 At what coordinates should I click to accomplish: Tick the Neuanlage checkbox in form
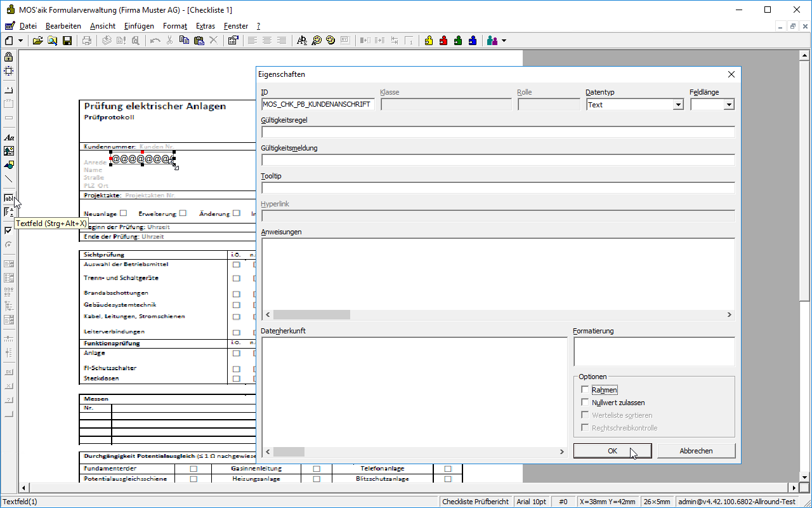(124, 213)
